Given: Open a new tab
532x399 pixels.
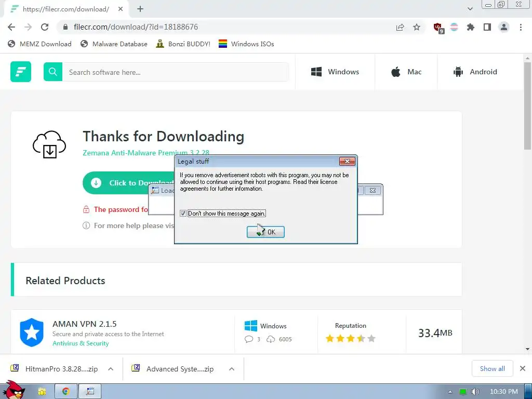Looking at the screenshot, I should tap(140, 9).
